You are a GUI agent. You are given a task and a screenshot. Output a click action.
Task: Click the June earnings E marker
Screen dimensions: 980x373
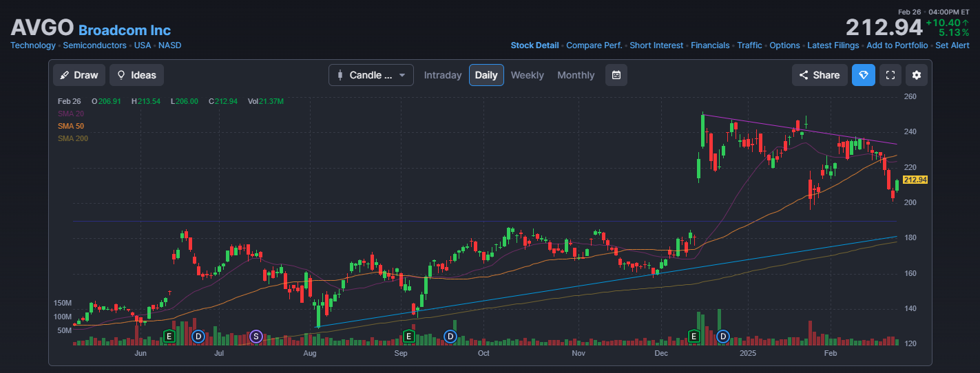click(x=168, y=336)
